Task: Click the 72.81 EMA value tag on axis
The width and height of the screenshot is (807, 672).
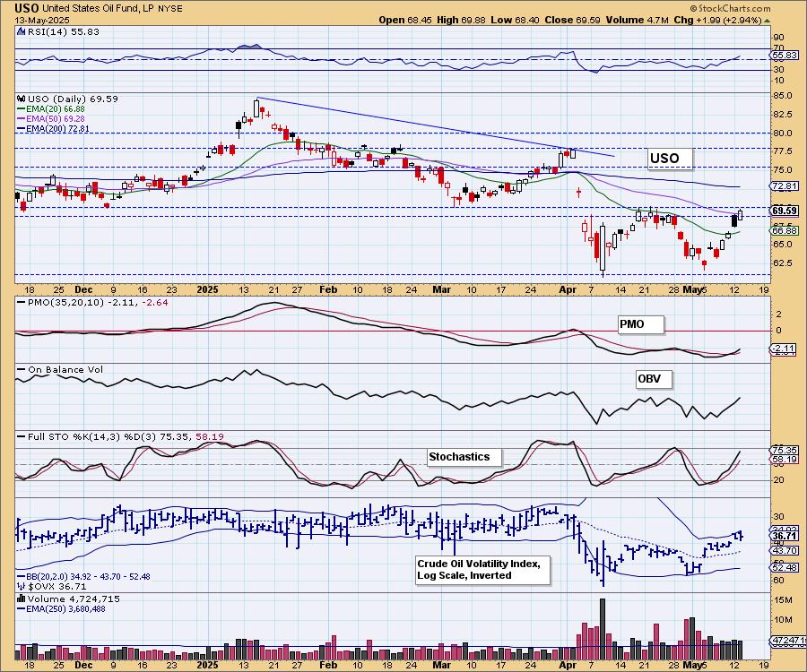Action: [785, 186]
